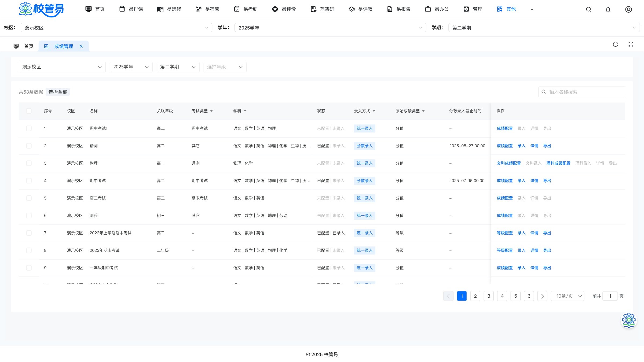The height and width of the screenshot is (362, 644).
Task: Open the 10条/页 page size dropdown
Action: click(x=567, y=296)
